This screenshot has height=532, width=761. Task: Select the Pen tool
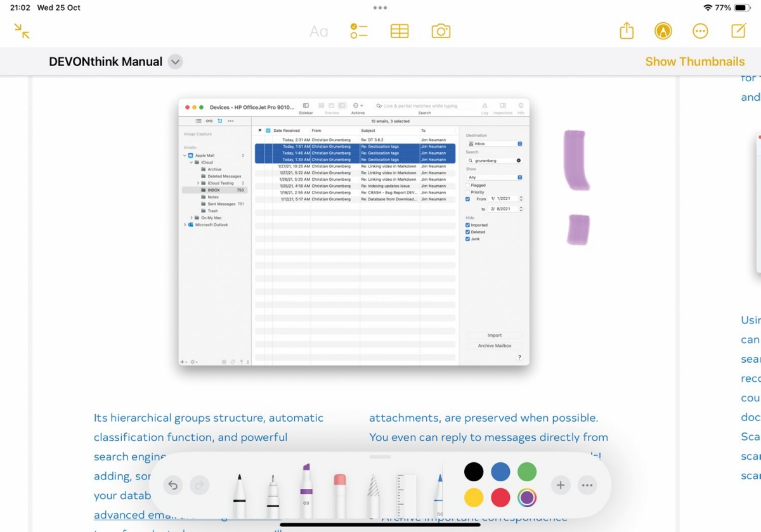(239, 496)
